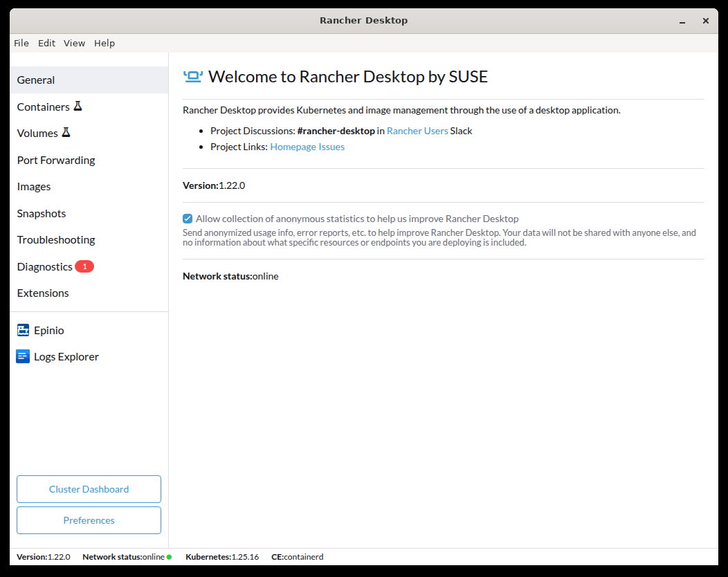The height and width of the screenshot is (577, 728).
Task: Click the Rancher Desktop logo in the heading
Action: click(192, 77)
